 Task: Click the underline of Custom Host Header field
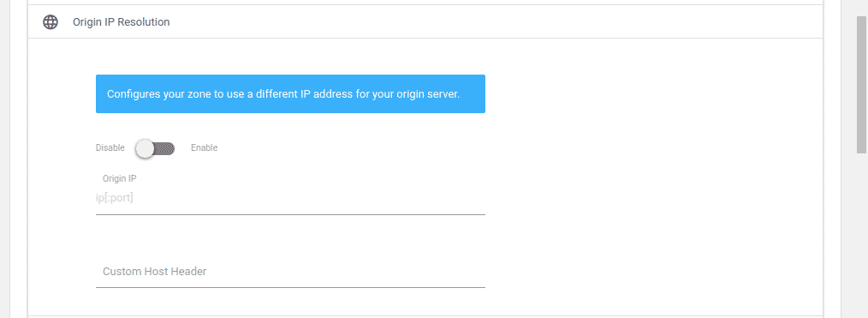click(291, 287)
